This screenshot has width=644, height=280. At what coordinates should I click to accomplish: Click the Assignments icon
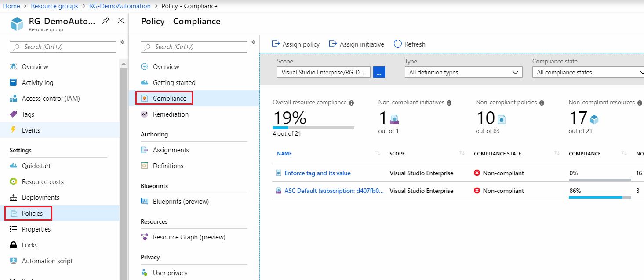tap(144, 150)
